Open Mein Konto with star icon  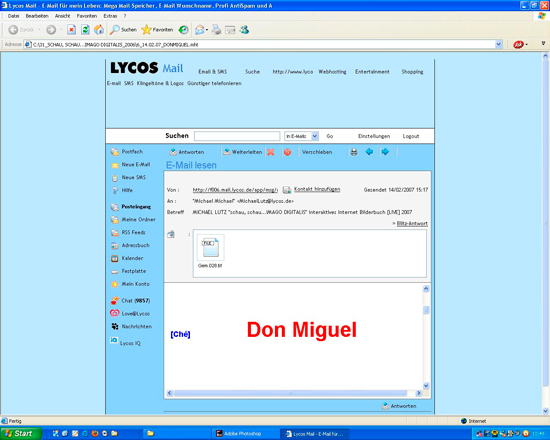[x=130, y=284]
